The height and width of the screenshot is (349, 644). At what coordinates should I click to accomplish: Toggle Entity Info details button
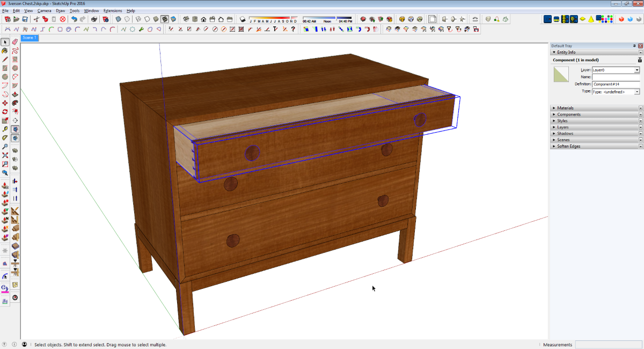(x=640, y=60)
